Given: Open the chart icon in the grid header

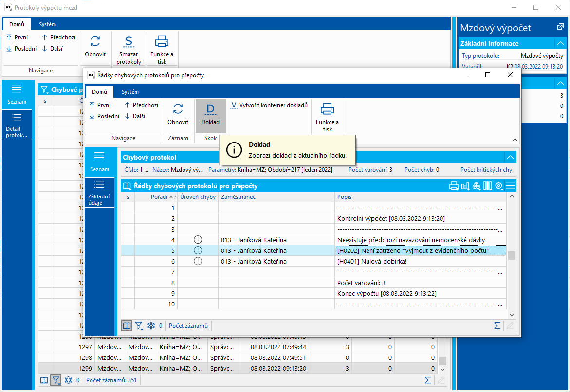Looking at the screenshot, I should point(465,186).
